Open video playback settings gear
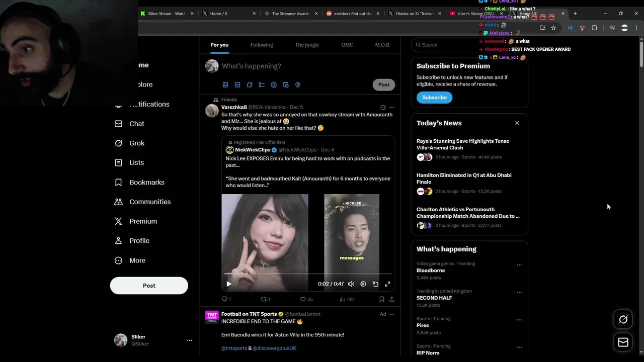Image resolution: width=644 pixels, height=362 pixels. (x=363, y=284)
